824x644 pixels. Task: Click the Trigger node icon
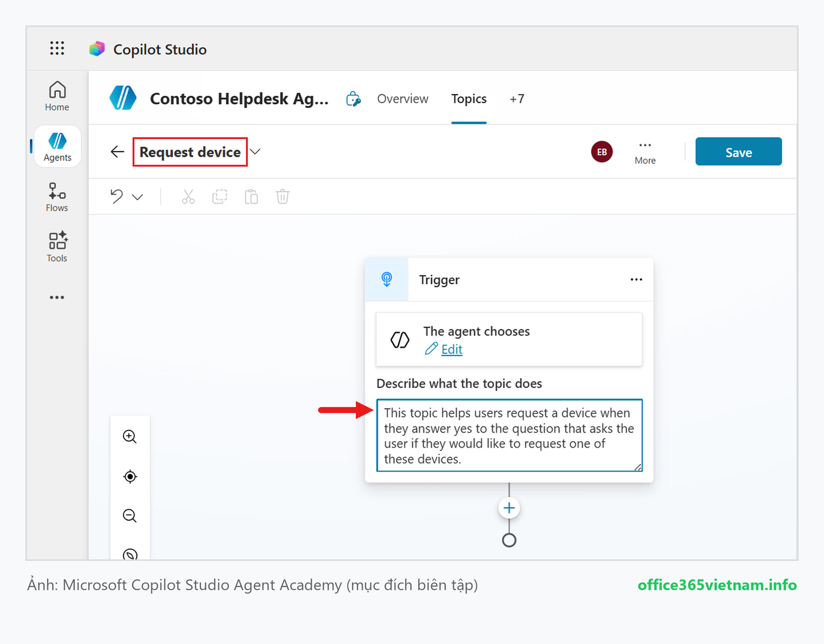(387, 279)
